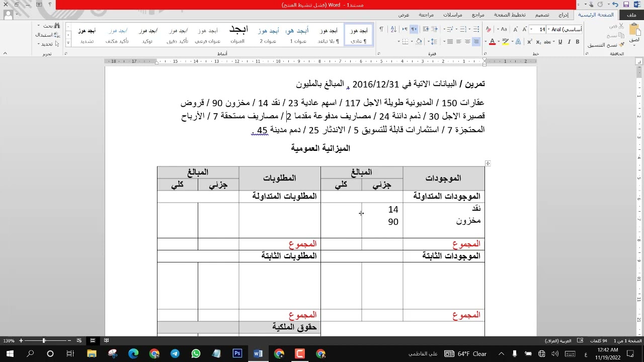Click the table move handle icon
The height and width of the screenshot is (362, 644).
click(x=488, y=163)
